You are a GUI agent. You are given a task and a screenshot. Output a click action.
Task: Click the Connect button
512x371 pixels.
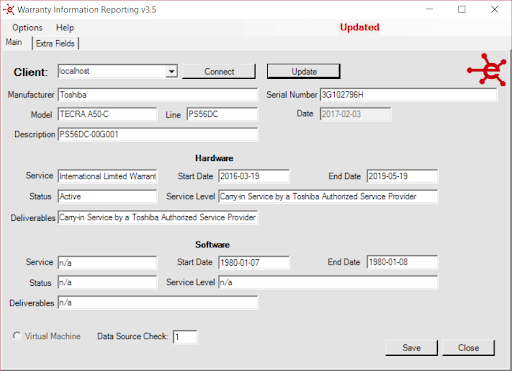pos(219,72)
